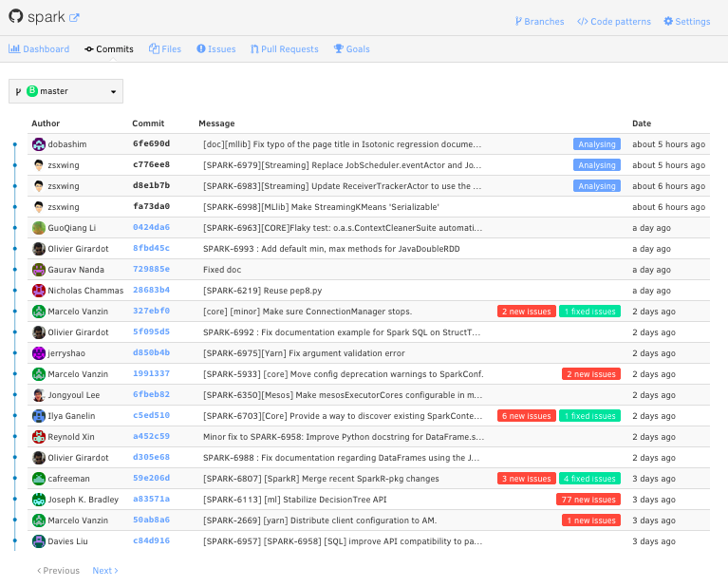
Task: Open commit a83571a
Action: coord(151,500)
